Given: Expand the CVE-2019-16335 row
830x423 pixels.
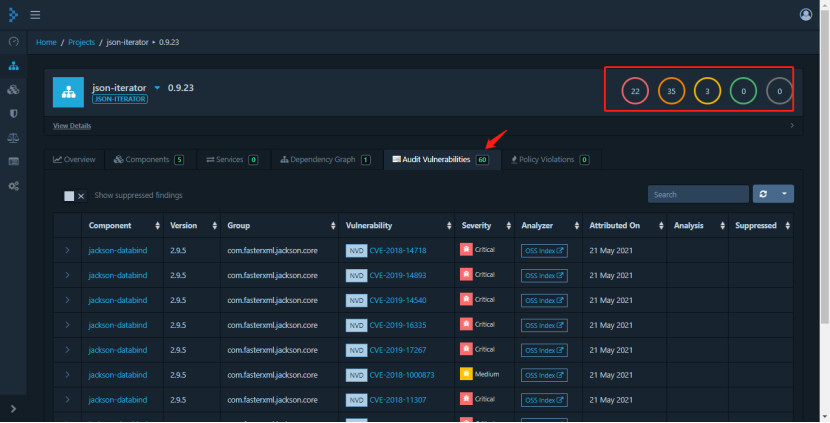Looking at the screenshot, I should pos(67,325).
